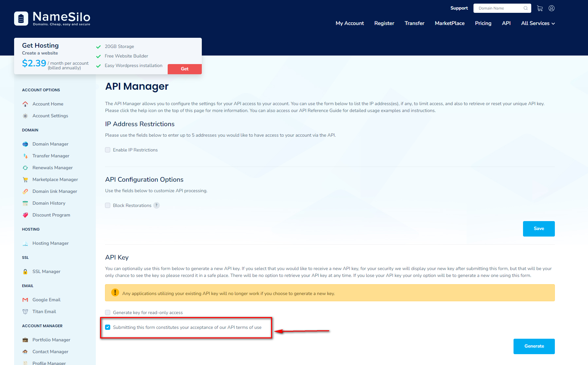The image size is (588, 365).
Task: Go to Transfer Manager in sidebar
Action: (51, 156)
